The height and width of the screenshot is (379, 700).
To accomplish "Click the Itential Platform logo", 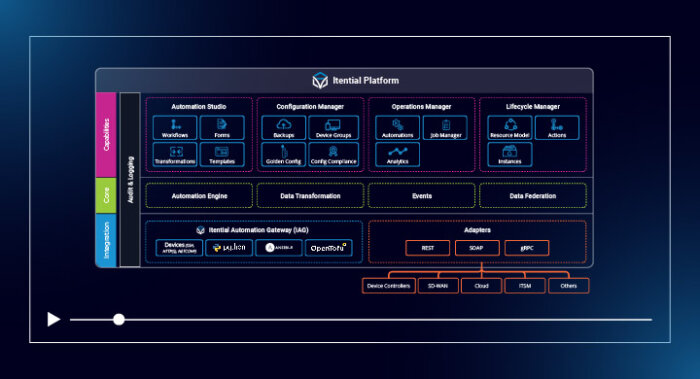I will coord(320,81).
